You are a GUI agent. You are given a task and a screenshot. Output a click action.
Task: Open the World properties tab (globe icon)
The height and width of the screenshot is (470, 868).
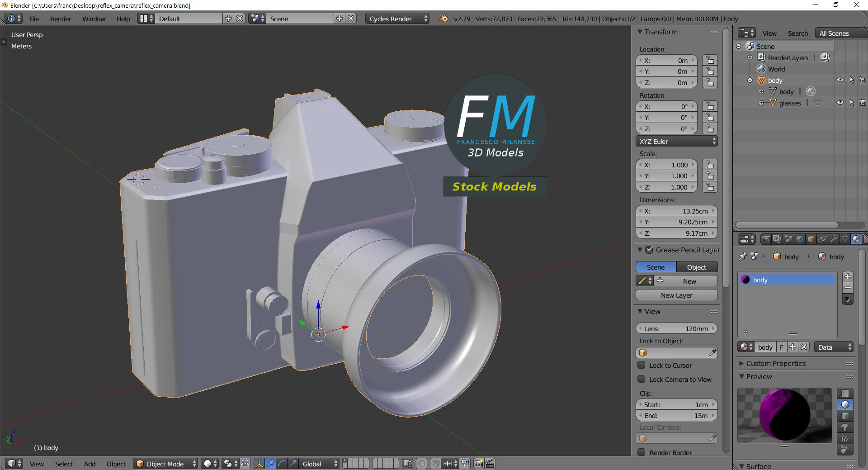800,239
